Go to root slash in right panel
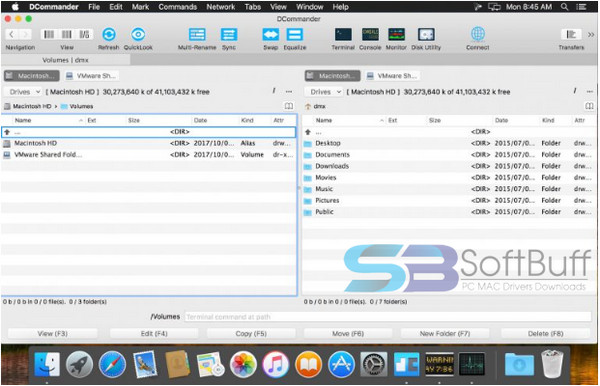The height and width of the screenshot is (386, 600). click(x=575, y=91)
